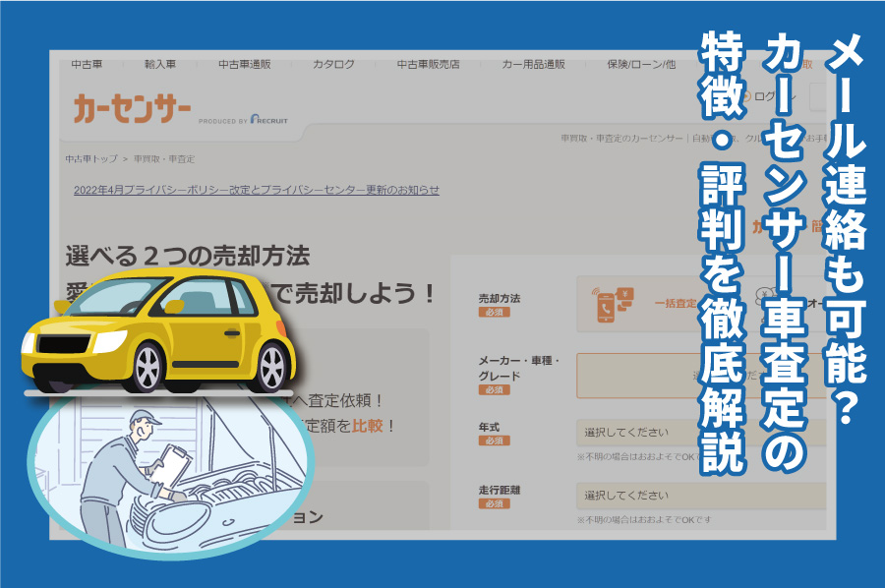Click the カーセンサー logo

coord(132,109)
